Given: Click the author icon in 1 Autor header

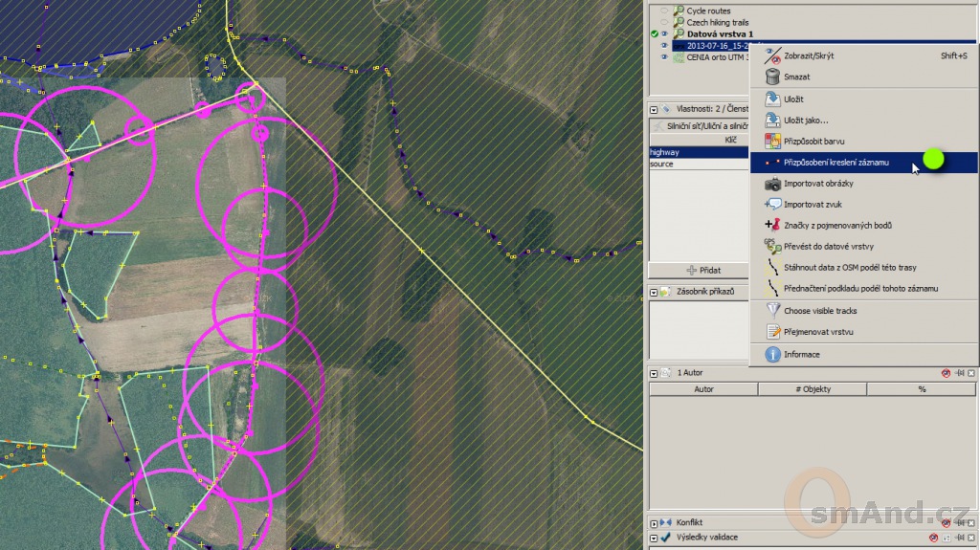Looking at the screenshot, I should [x=666, y=372].
